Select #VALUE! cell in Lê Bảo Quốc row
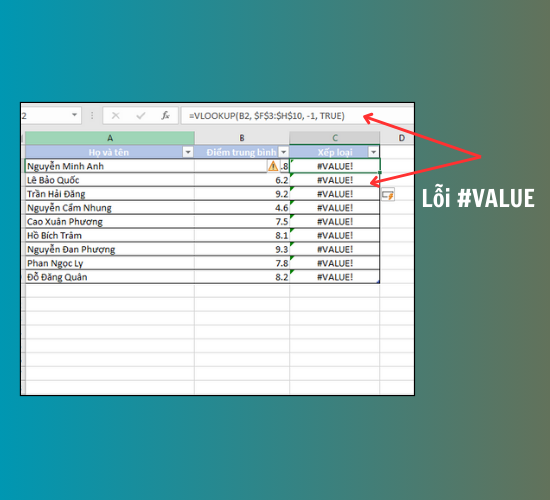 point(335,180)
